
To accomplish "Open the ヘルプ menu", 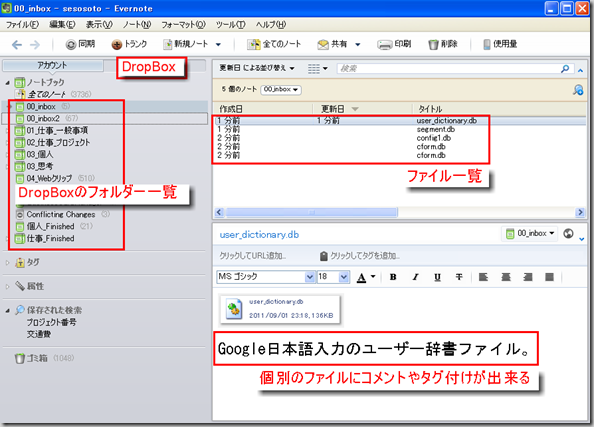I will (270, 25).
